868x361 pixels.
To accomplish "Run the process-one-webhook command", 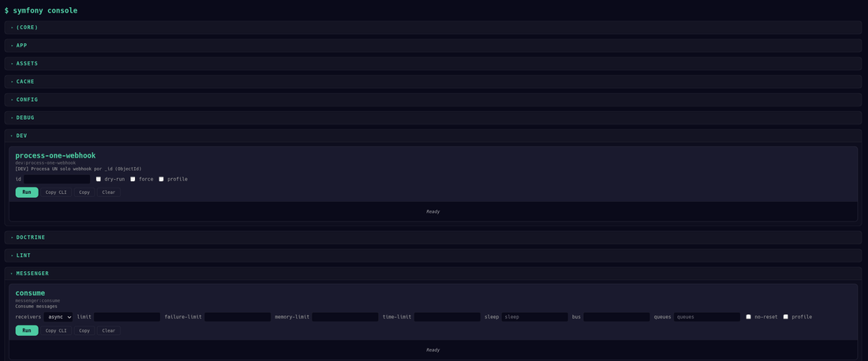I will coord(27,192).
